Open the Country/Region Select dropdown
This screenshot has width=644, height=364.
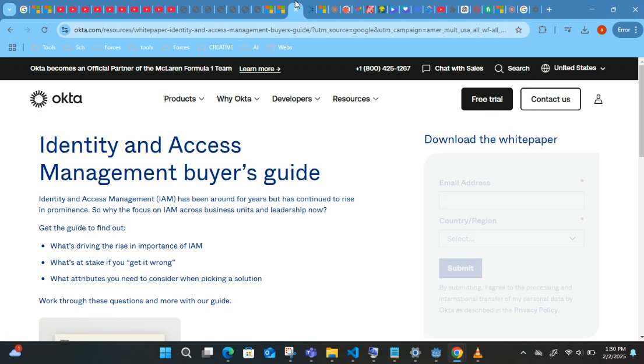[x=512, y=239]
